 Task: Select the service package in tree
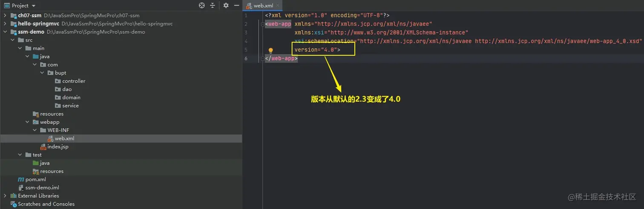point(71,106)
